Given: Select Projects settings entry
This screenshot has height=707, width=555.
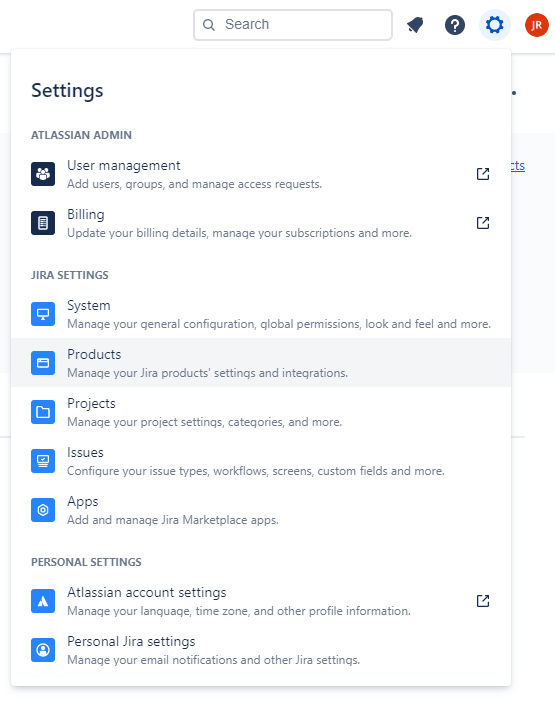Looking at the screenshot, I should coord(261,412).
